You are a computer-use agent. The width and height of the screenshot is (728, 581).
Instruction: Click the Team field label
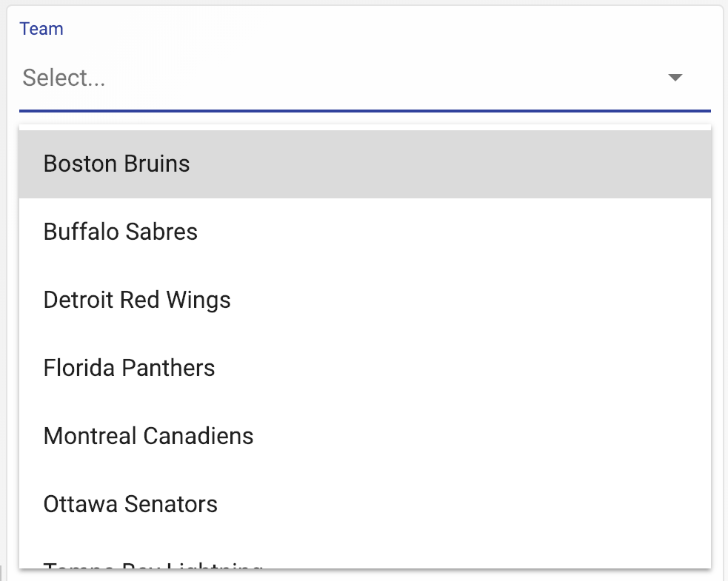(x=41, y=29)
